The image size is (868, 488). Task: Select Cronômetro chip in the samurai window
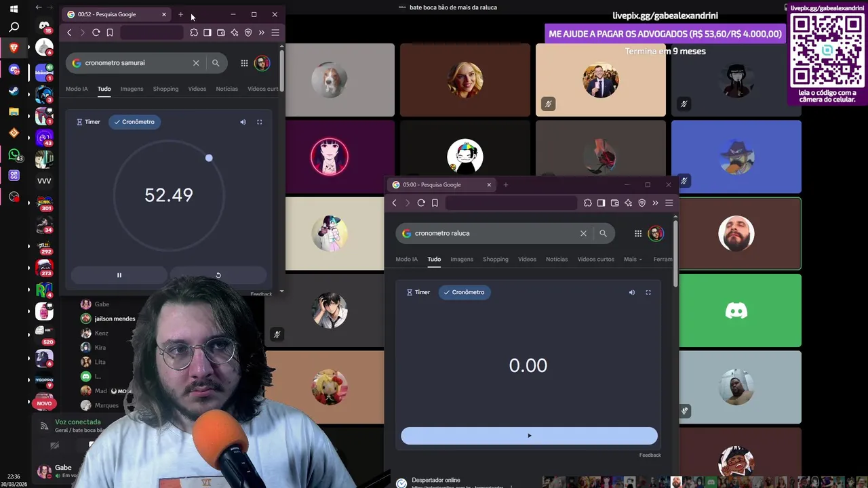134,122
